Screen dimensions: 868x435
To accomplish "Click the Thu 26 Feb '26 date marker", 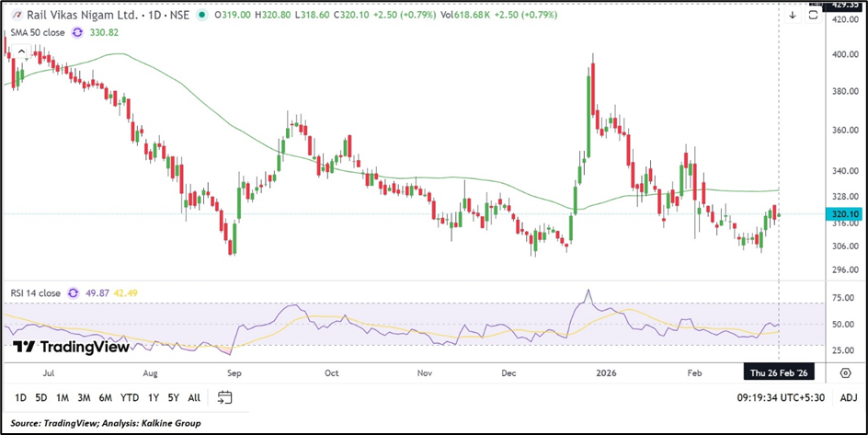I will 778,372.
